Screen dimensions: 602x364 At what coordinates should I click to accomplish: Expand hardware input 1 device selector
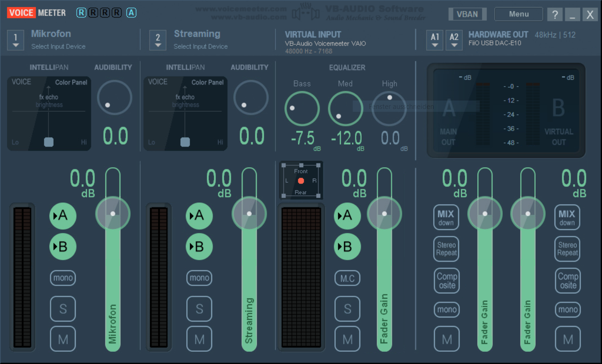point(16,40)
